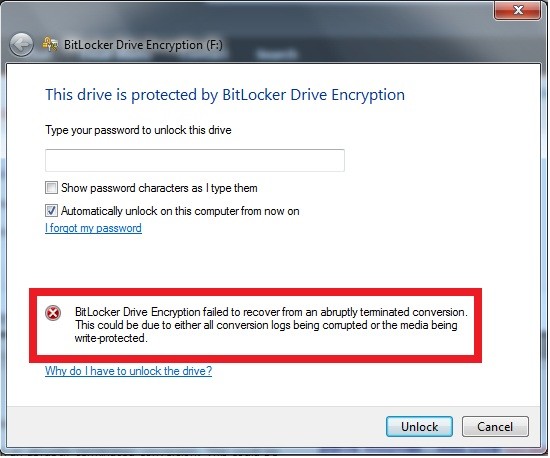The width and height of the screenshot is (550, 458).
Task: Click the 'write-protected.' text in error message
Action: coord(111,338)
